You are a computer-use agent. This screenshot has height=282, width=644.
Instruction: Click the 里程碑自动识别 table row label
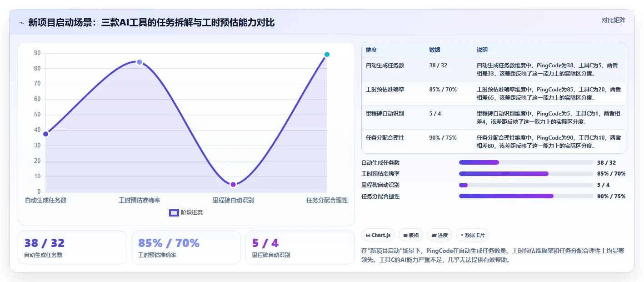coord(385,114)
